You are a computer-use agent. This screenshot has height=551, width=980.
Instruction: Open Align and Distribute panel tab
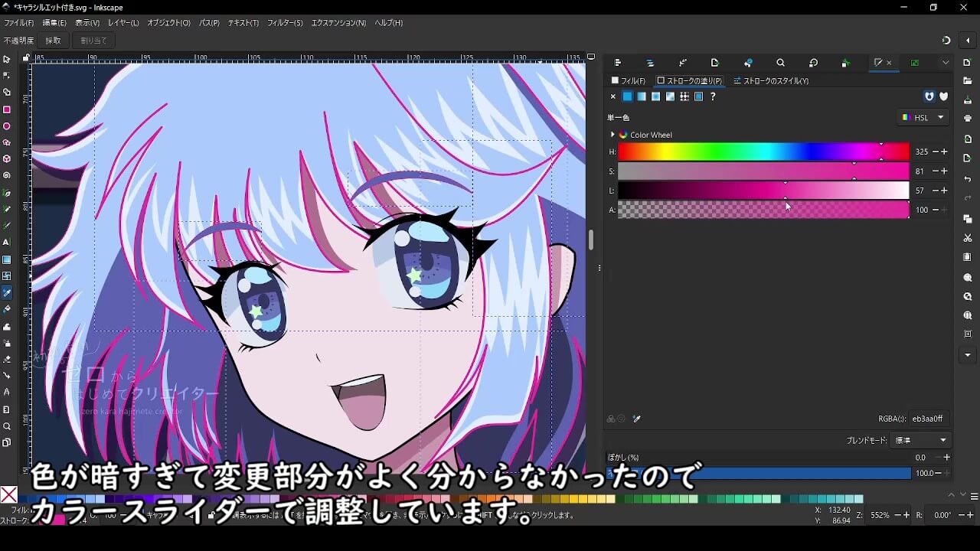pyautogui.click(x=618, y=63)
